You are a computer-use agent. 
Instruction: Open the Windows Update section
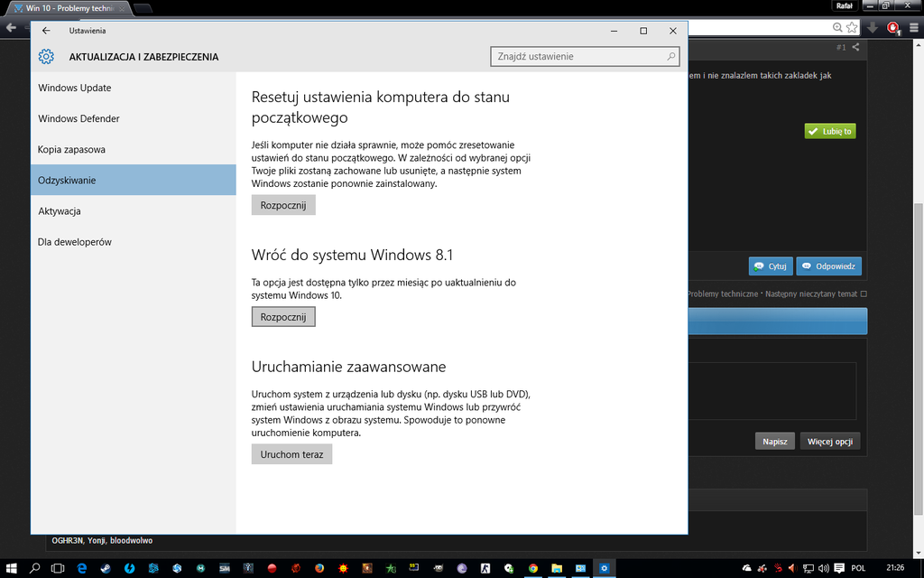[x=134, y=88]
